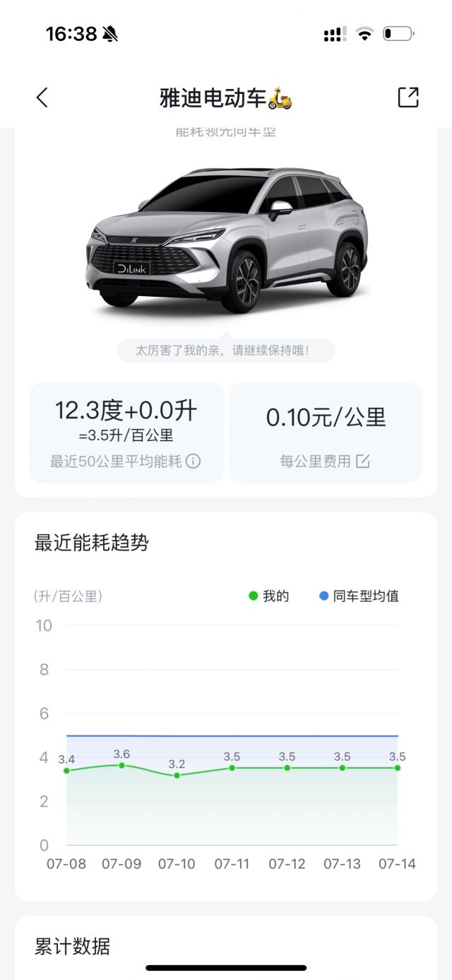
Task: Click the edit icon next to 每公里费用
Action: pyautogui.click(x=364, y=461)
